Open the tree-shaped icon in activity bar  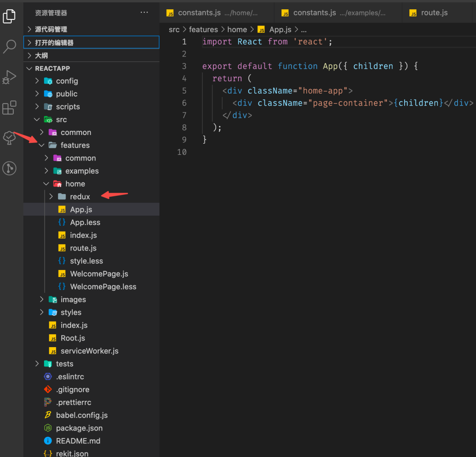9,138
